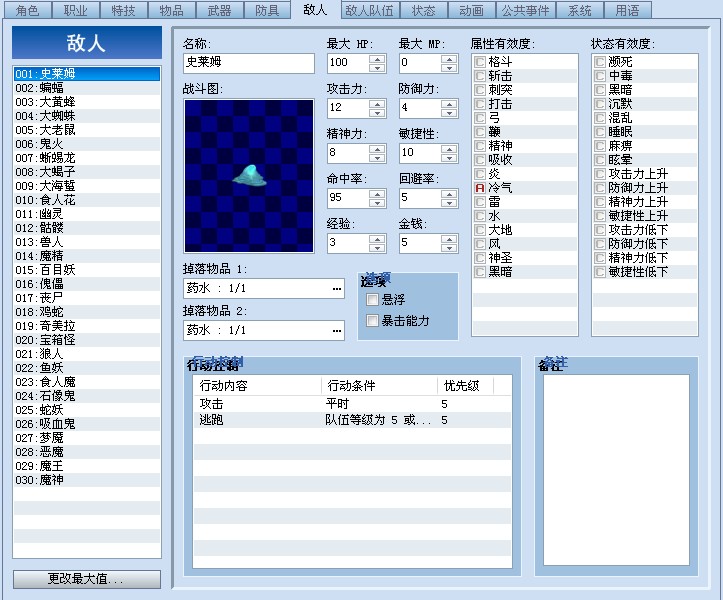This screenshot has width=723, height=600.
Task: Select enemy 012:骷髅
Action: point(87,228)
